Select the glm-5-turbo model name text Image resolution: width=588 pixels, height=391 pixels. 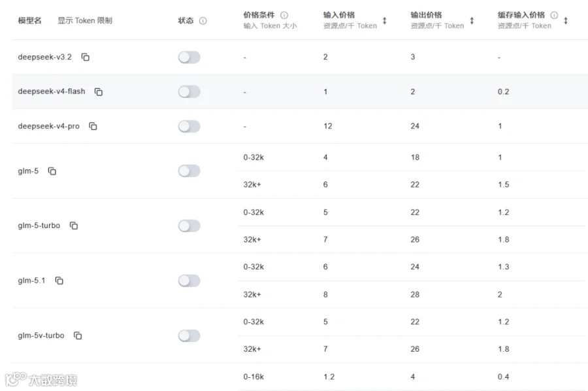coord(39,226)
